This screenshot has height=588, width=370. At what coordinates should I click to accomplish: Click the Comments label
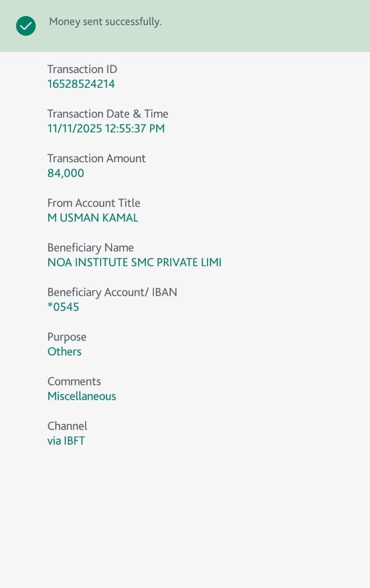point(74,381)
